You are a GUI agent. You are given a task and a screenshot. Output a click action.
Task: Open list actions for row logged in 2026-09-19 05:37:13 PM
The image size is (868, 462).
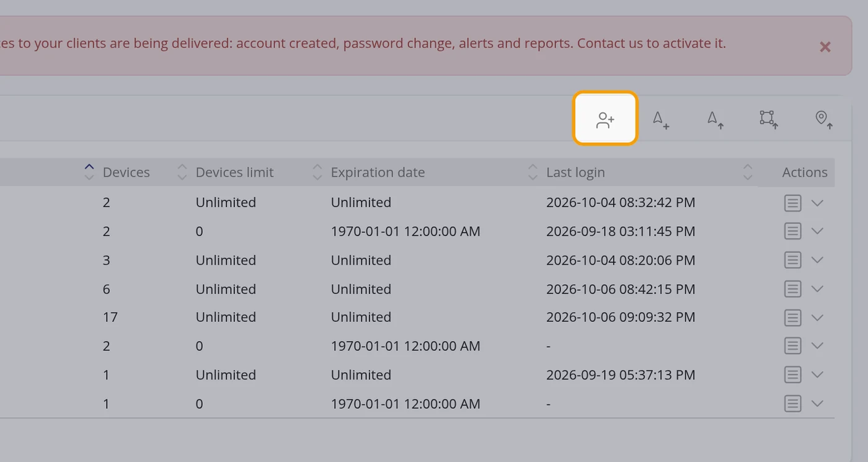click(793, 375)
